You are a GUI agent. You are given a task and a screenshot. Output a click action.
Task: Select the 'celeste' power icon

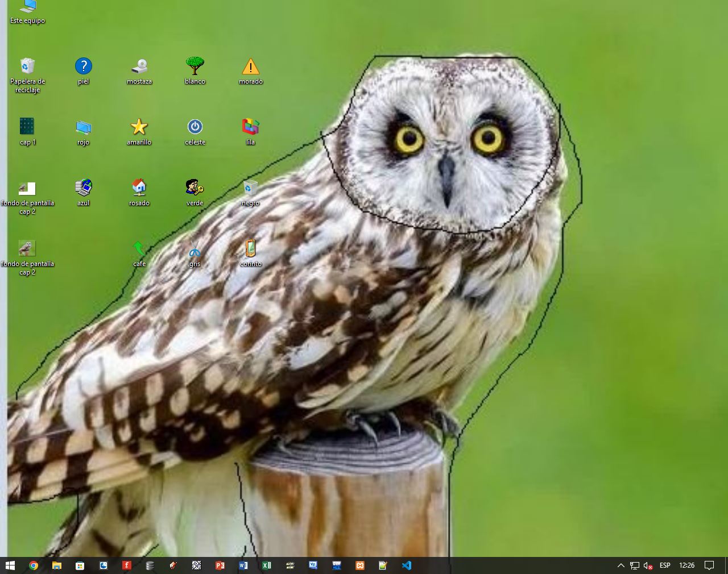point(195,127)
